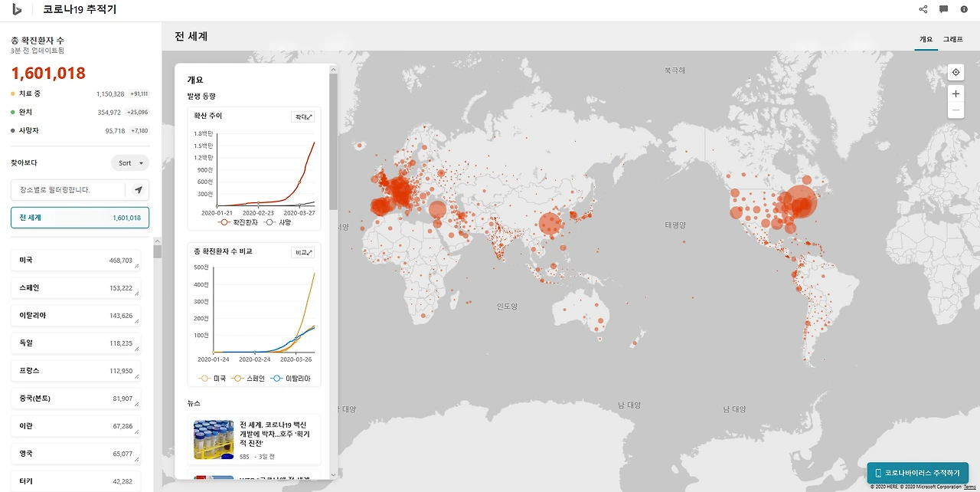Image resolution: width=980 pixels, height=492 pixels.
Task: Click the overview panel scrollbar thumb
Action: click(x=332, y=142)
